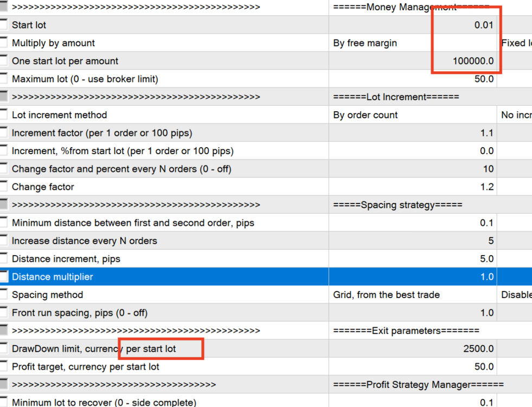Edit the Maximum lot value 50.0
Image resolution: width=532 pixels, height=407 pixels.
(413, 79)
